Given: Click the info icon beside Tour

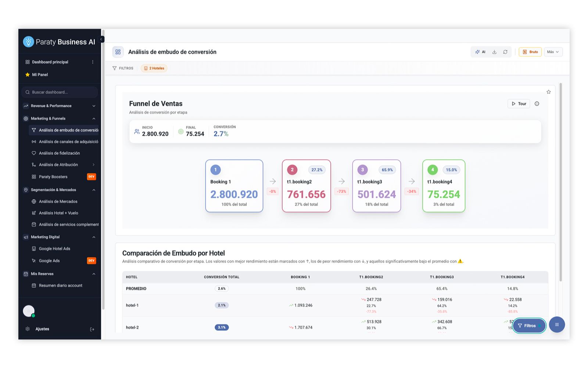Looking at the screenshot, I should point(537,104).
